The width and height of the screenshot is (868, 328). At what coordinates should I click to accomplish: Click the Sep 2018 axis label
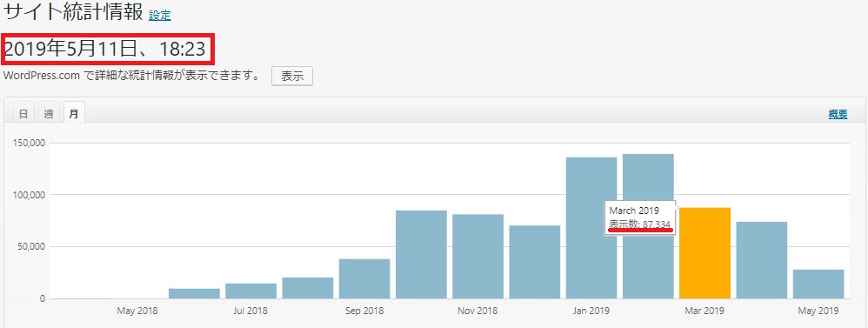click(x=364, y=311)
